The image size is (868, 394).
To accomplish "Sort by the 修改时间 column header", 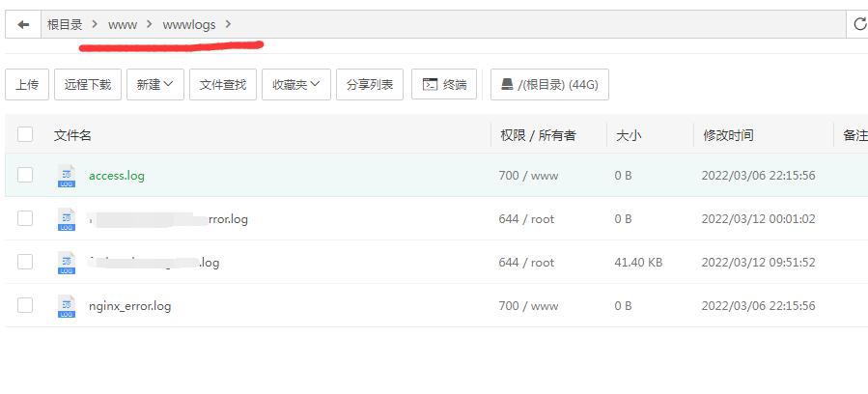I will pos(728,135).
